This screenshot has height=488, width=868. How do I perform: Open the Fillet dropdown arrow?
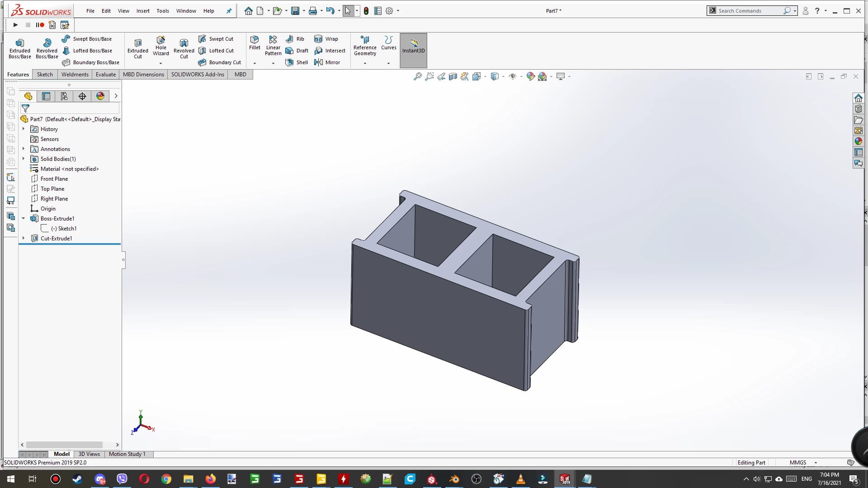click(x=255, y=63)
